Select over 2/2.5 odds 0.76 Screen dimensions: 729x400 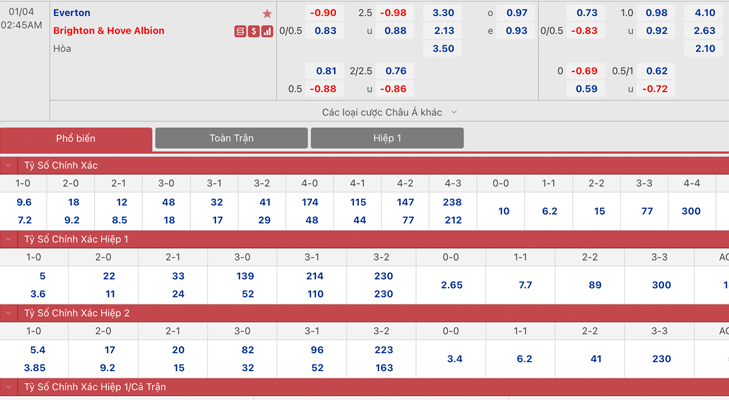394,71
